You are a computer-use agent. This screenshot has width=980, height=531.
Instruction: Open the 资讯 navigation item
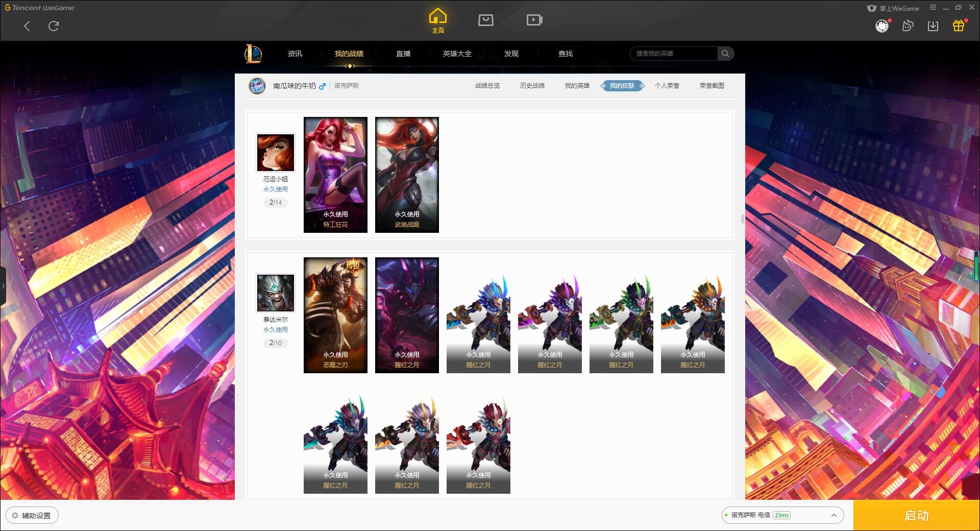pyautogui.click(x=295, y=54)
